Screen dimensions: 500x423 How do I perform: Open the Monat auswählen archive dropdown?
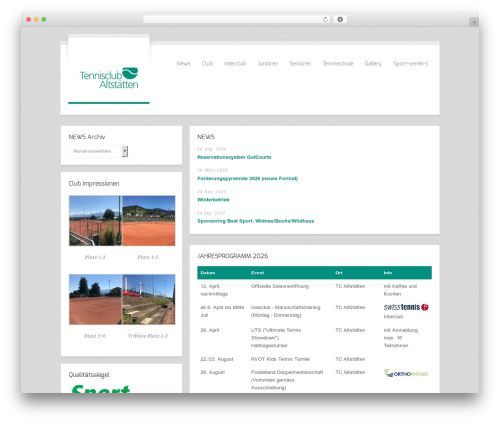[98, 151]
